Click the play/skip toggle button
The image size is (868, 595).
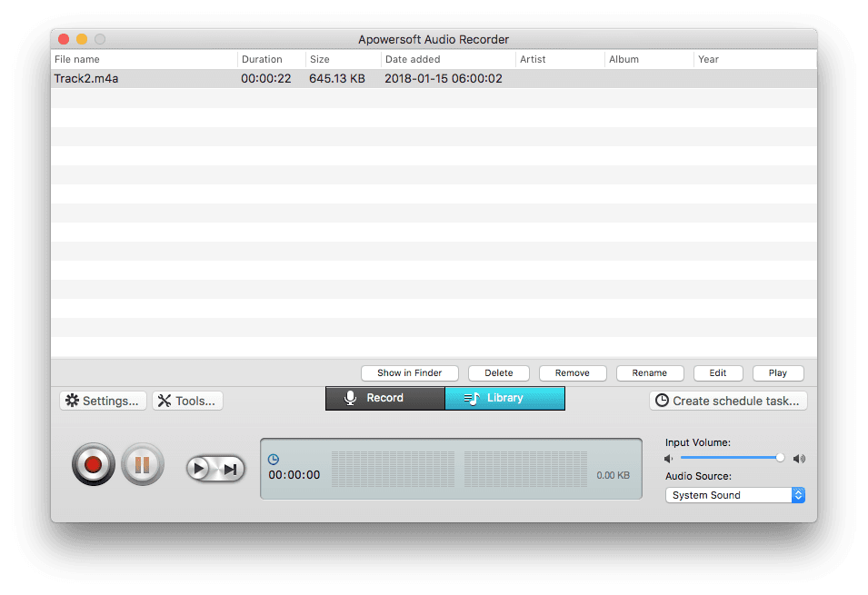point(215,469)
